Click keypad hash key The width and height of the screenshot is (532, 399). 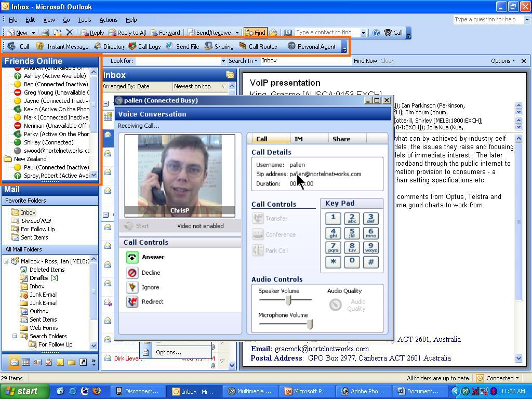[x=371, y=262]
